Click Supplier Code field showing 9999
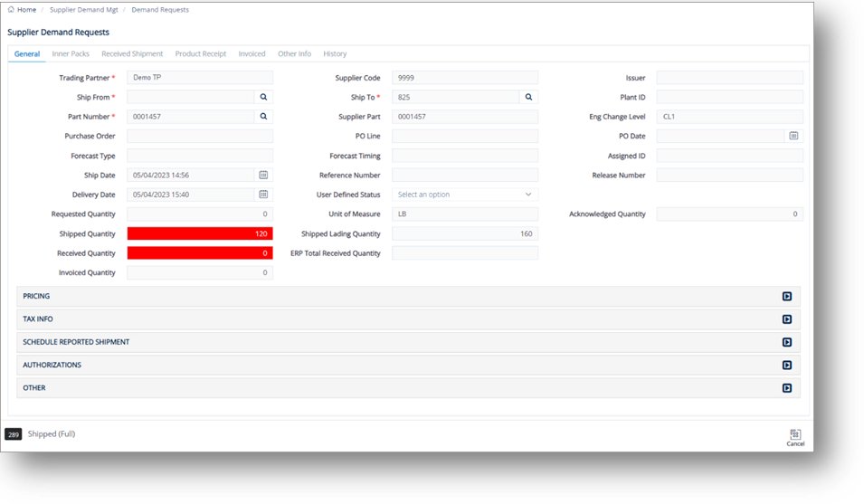 click(x=464, y=78)
